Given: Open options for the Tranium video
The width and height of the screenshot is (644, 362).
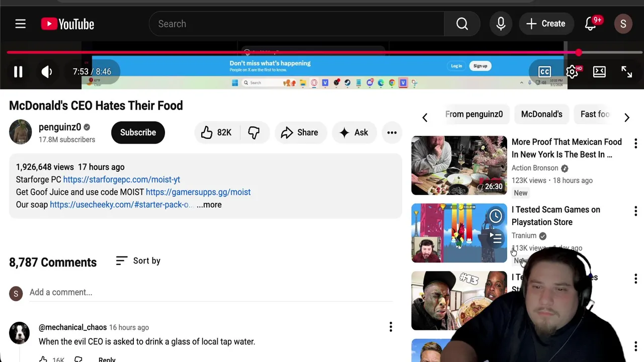Looking at the screenshot, I should (635, 211).
